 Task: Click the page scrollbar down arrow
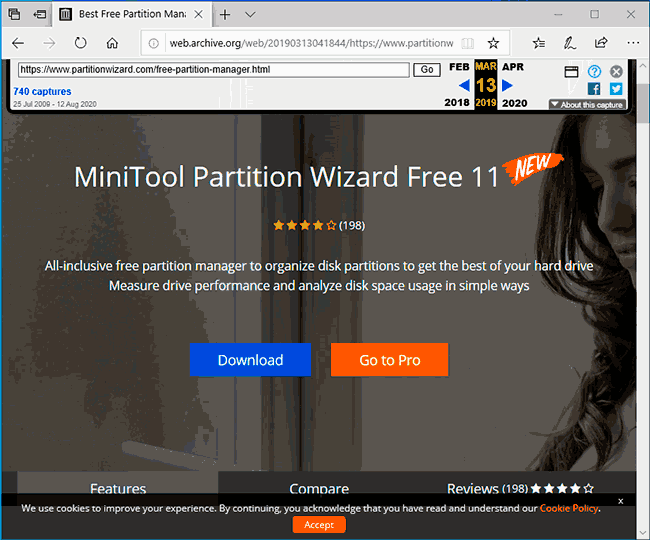643,532
